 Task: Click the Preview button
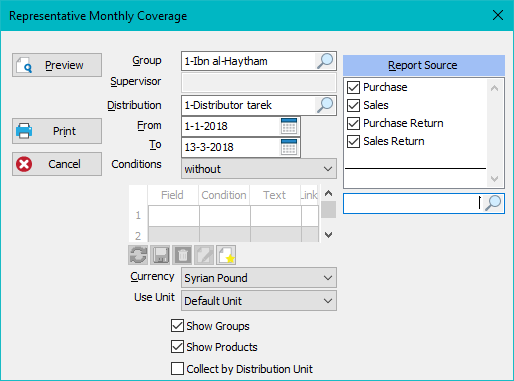[57, 65]
